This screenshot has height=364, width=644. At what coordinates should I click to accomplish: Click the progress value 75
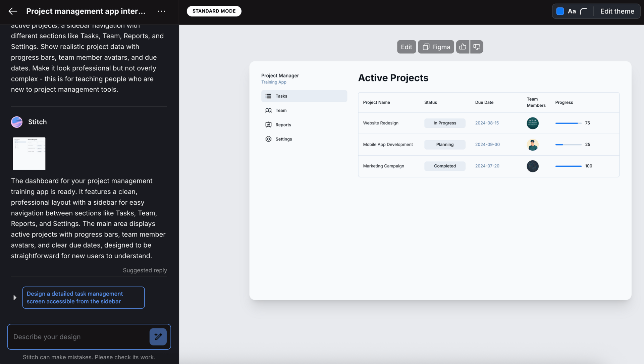(x=587, y=123)
